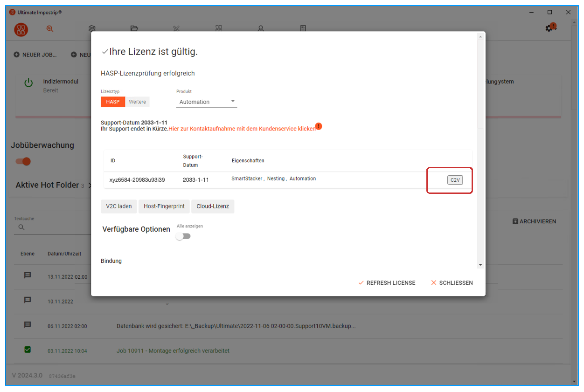Click the user account icon

point(261,28)
